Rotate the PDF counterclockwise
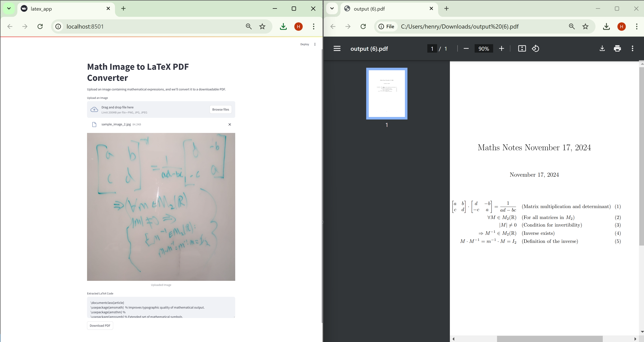The image size is (644, 342). pyautogui.click(x=536, y=48)
